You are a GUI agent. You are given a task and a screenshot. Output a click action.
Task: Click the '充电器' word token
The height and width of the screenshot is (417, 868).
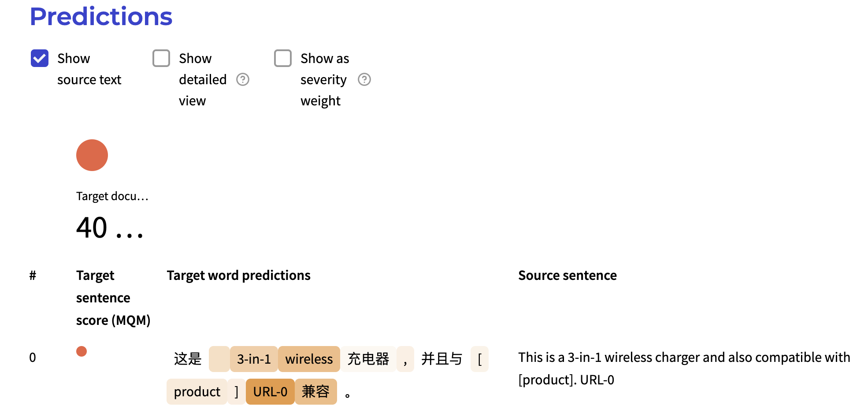click(x=368, y=359)
